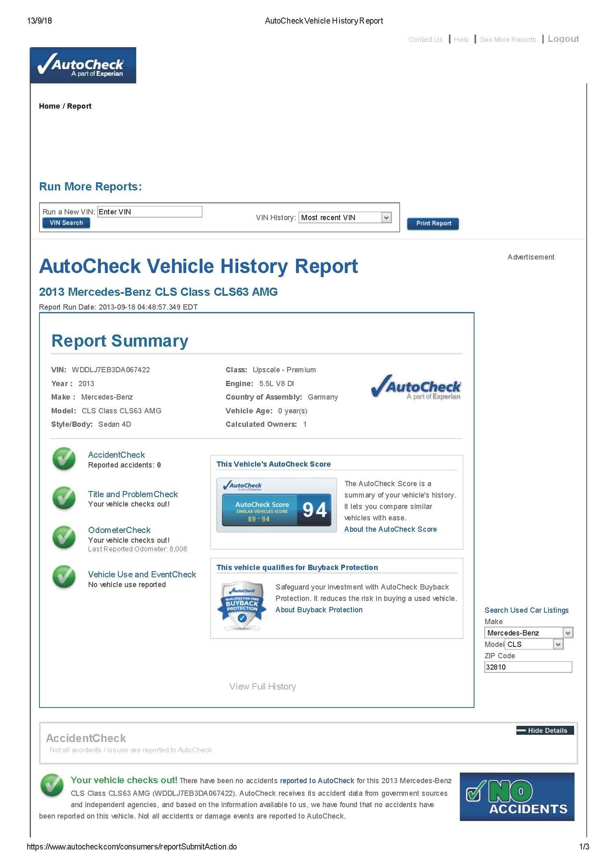The image size is (616, 867).
Task: Click the AutoCheck logo inside Report Summary
Action: [x=416, y=387]
